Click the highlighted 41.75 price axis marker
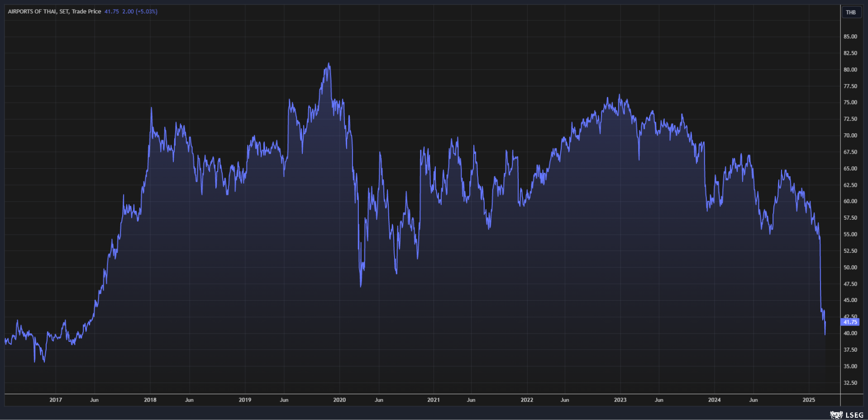 850,322
